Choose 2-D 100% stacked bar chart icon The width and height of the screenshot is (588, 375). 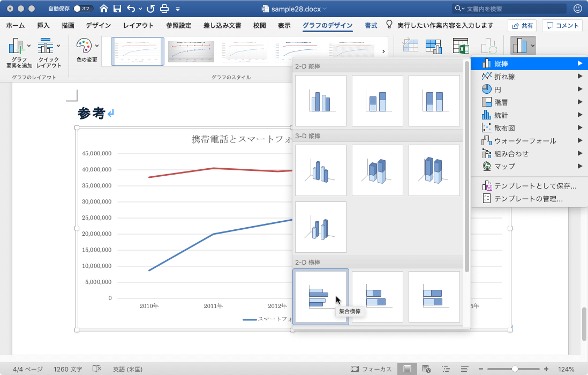pos(434,297)
